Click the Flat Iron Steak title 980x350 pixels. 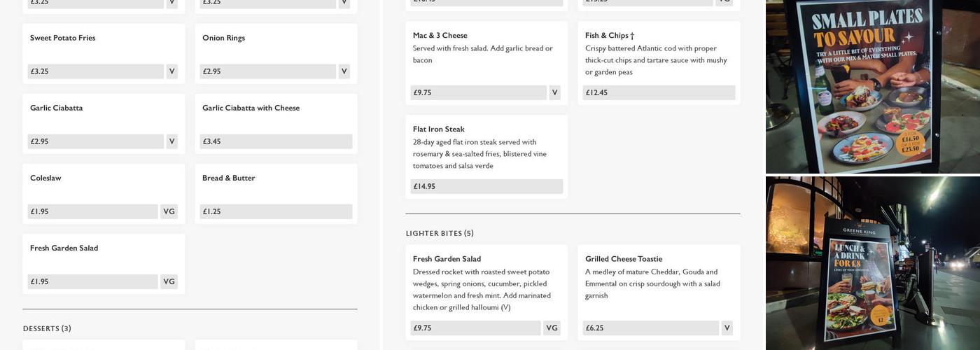[439, 129]
